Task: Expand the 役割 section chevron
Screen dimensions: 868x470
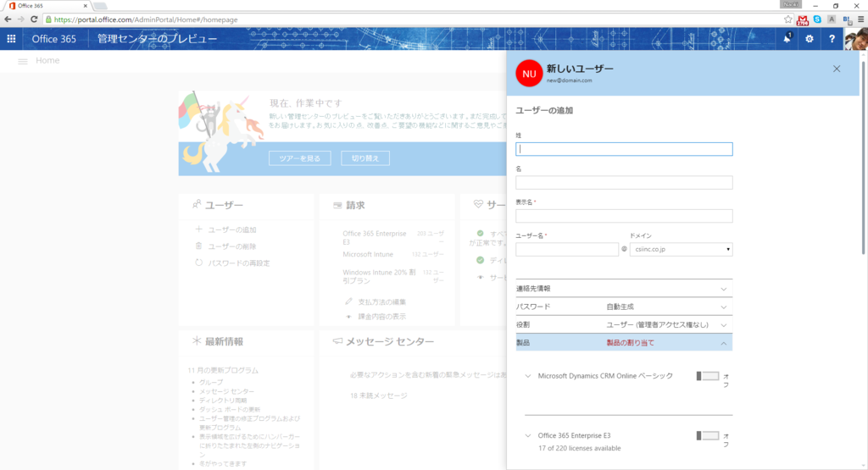Action: tap(724, 325)
